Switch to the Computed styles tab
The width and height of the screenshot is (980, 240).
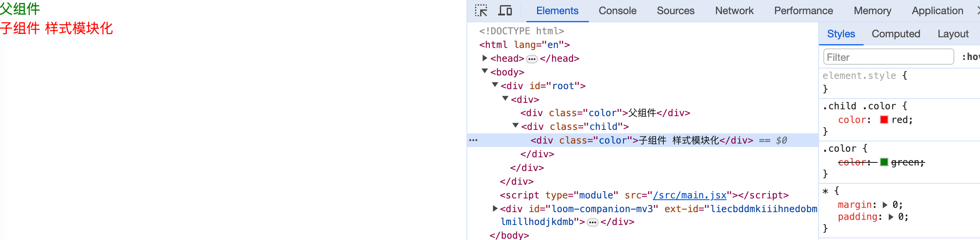(896, 34)
